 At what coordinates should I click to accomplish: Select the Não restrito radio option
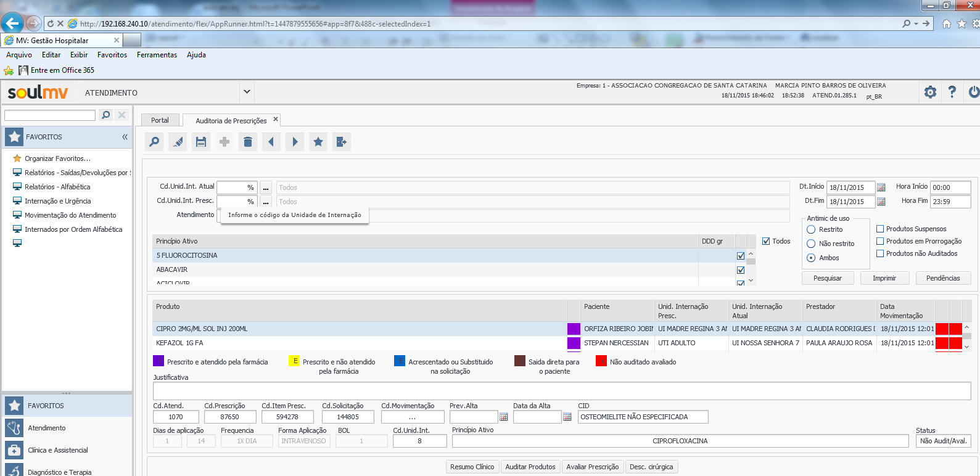click(811, 244)
